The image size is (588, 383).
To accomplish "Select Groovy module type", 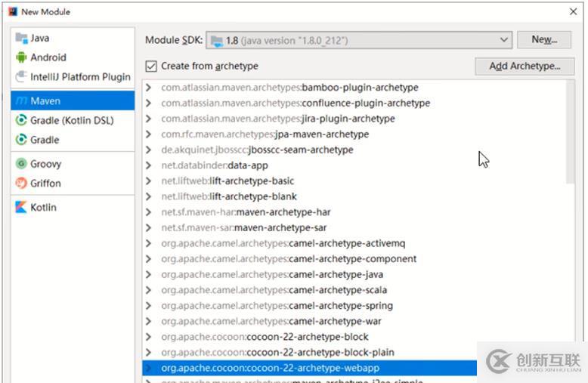I will [x=73, y=164].
